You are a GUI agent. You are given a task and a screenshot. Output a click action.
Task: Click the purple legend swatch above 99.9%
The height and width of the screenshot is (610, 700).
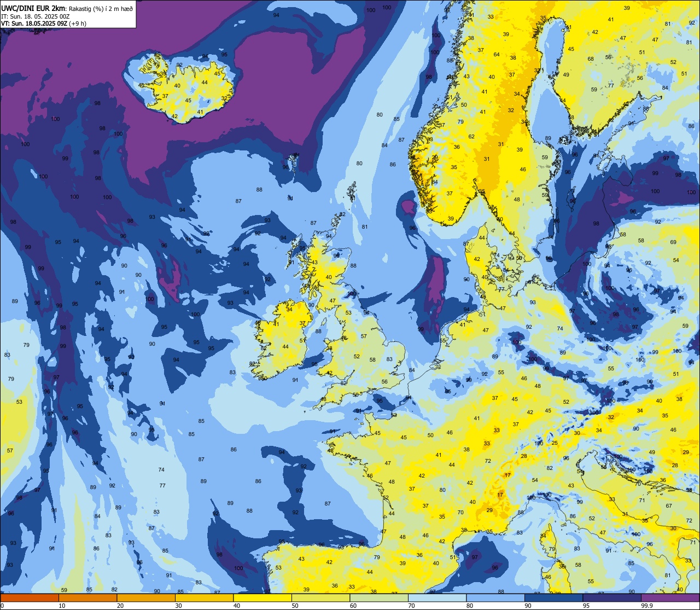coord(670,597)
